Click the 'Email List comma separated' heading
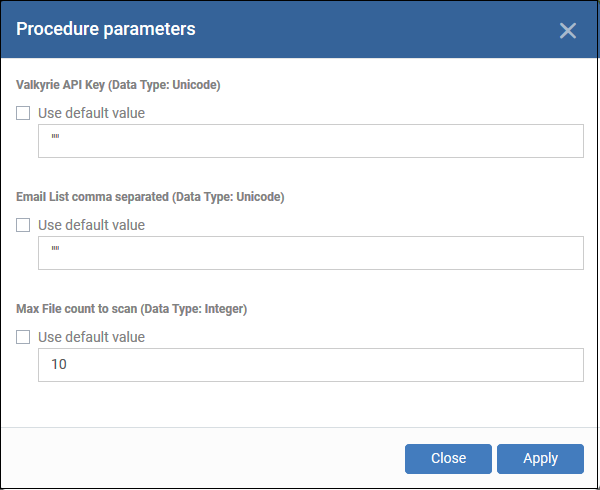 (92, 197)
